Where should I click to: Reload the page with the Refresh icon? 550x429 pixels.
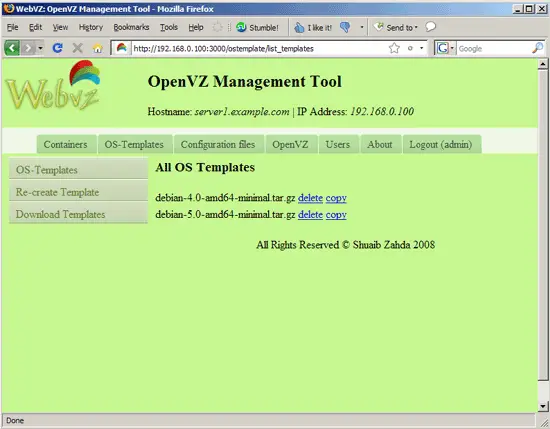pyautogui.click(x=58, y=48)
